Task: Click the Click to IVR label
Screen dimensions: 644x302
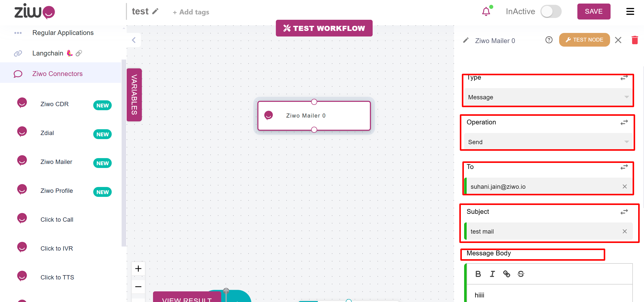Action: tap(56, 249)
